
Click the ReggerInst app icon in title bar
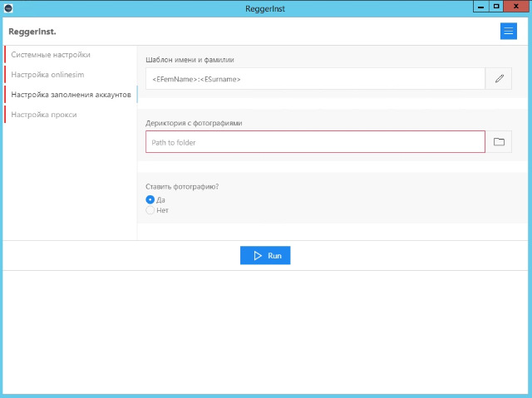point(8,7)
